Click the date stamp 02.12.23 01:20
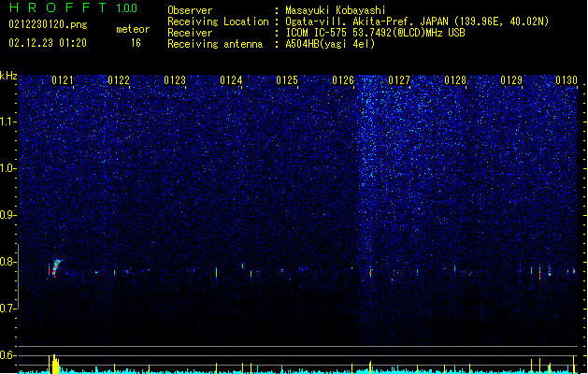 (48, 43)
